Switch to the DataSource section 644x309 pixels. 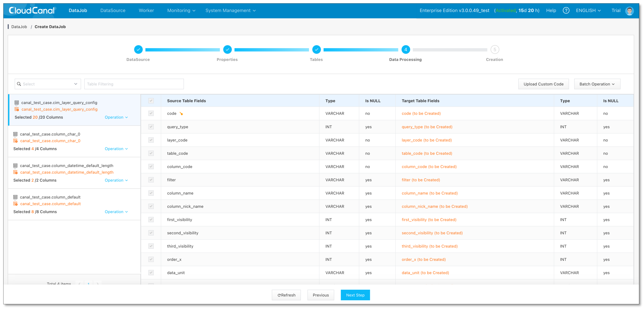pos(113,10)
